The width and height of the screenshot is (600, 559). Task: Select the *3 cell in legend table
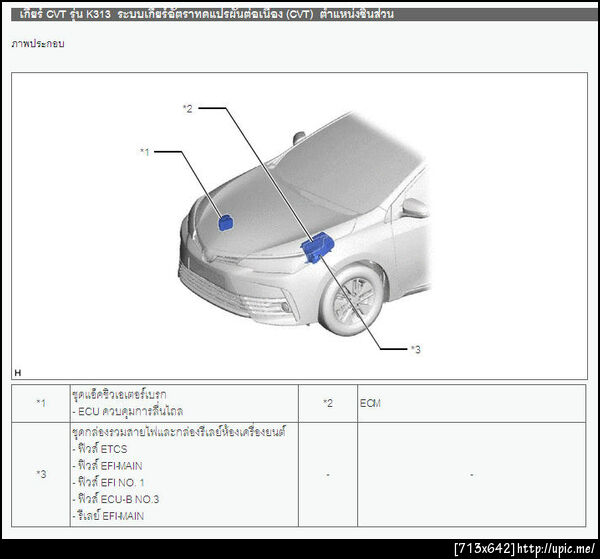(x=41, y=474)
